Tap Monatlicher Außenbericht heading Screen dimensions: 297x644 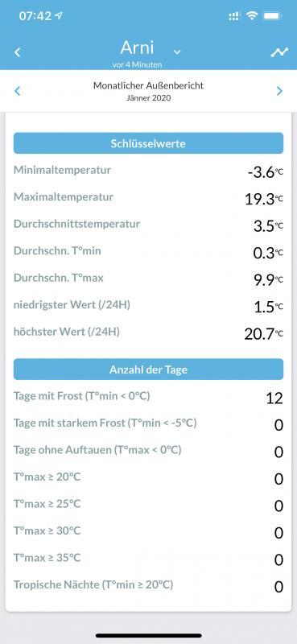point(148,86)
